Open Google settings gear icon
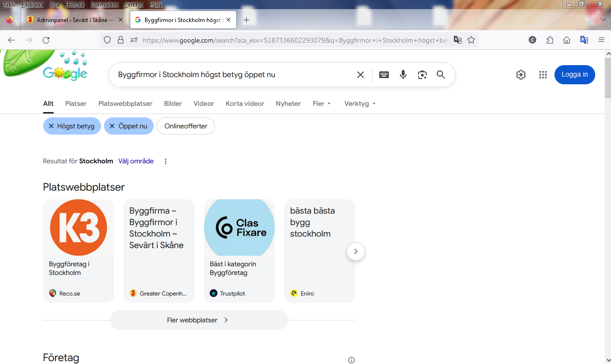This screenshot has height=364, width=611. (521, 75)
